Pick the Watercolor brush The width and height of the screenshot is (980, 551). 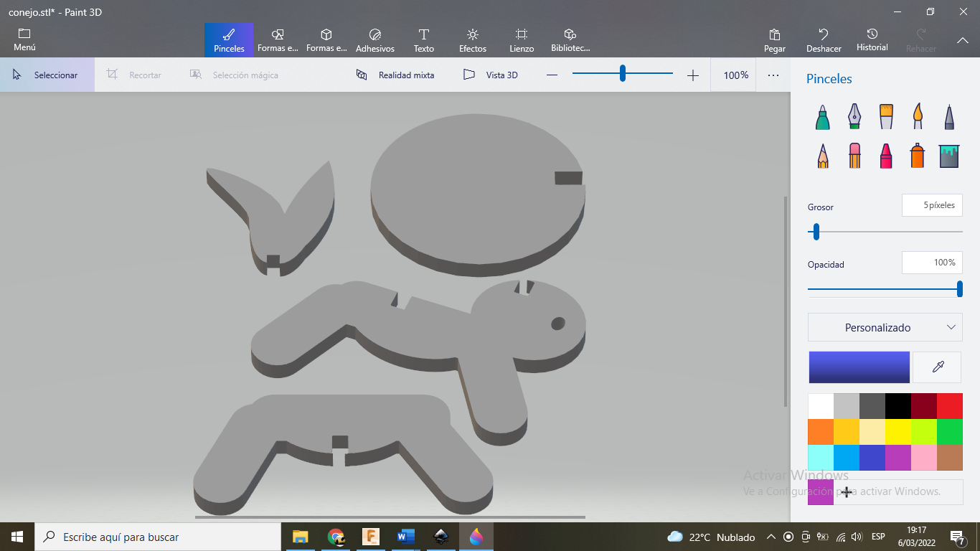pos(918,117)
